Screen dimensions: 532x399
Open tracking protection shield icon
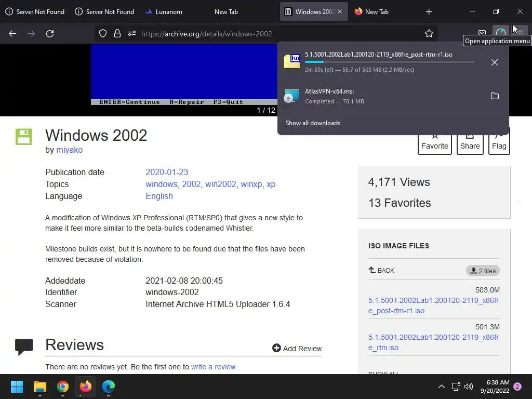pos(103,34)
